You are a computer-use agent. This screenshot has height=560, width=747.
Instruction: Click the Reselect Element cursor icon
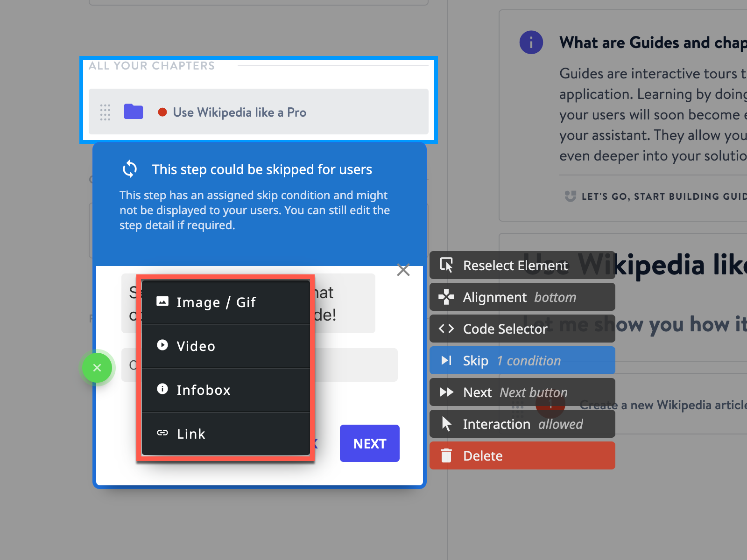pos(446,265)
